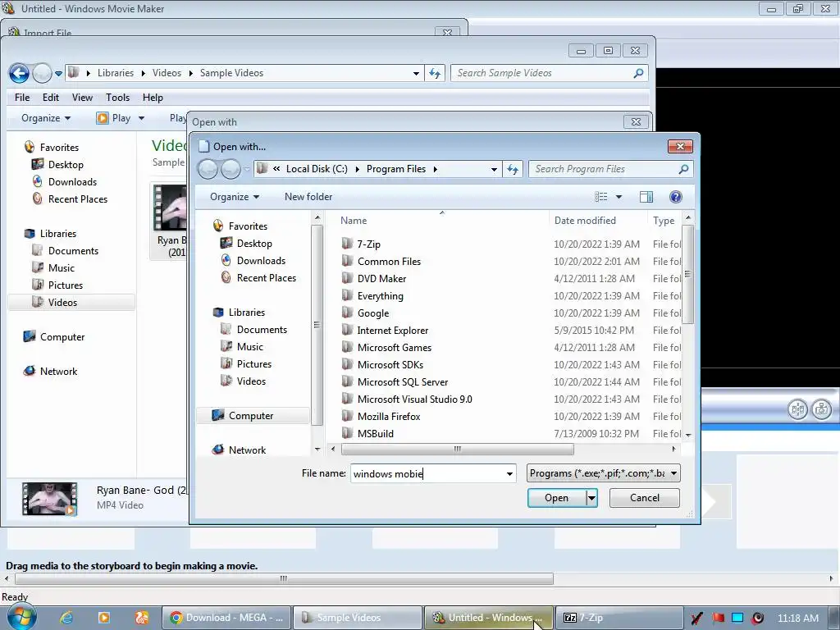Click split clip icon in Movie Maker preview
Screen dimensions: 840x630
click(x=797, y=410)
